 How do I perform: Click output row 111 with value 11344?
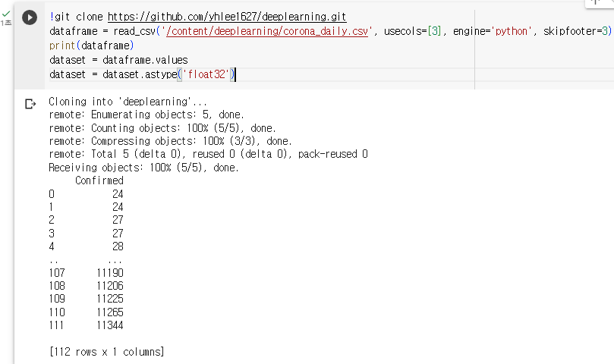pos(87,325)
